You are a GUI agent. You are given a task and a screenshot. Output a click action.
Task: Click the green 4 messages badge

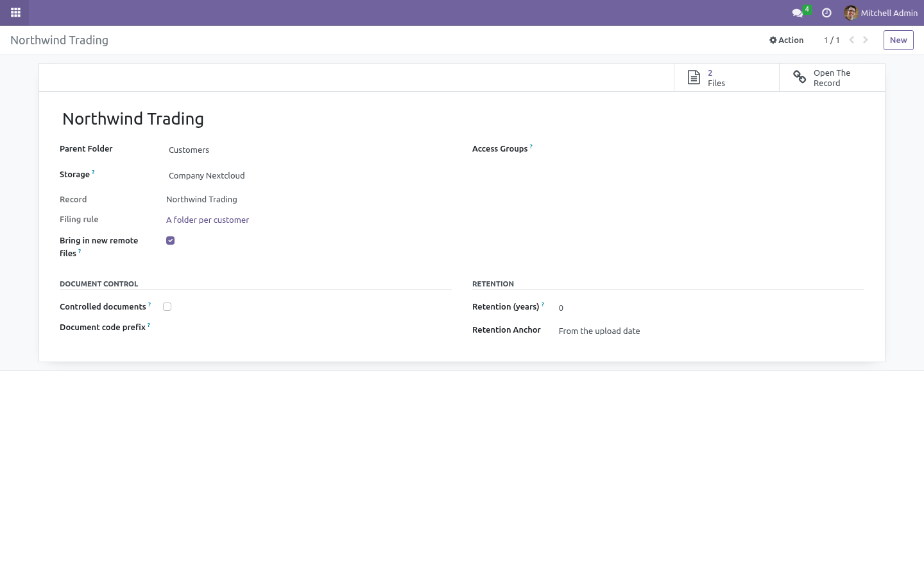tap(807, 9)
